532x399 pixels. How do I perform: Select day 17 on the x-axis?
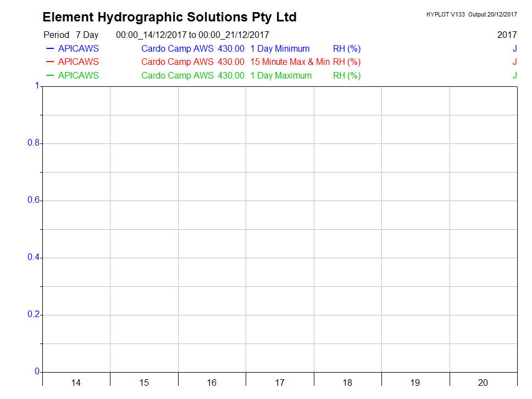tap(280, 383)
